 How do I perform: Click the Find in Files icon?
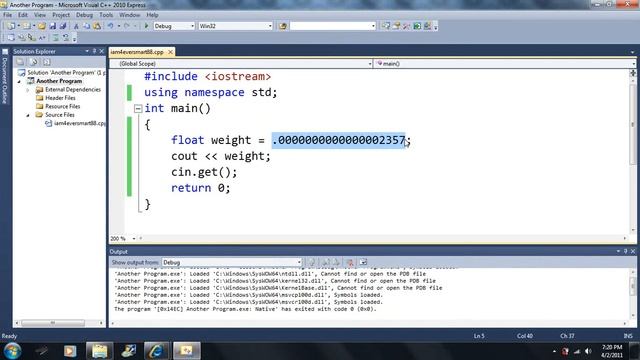click(x=283, y=26)
